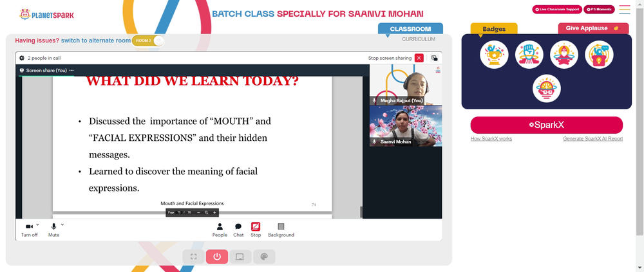Switch to the Classroom tab
This screenshot has width=644, height=272.
[410, 29]
